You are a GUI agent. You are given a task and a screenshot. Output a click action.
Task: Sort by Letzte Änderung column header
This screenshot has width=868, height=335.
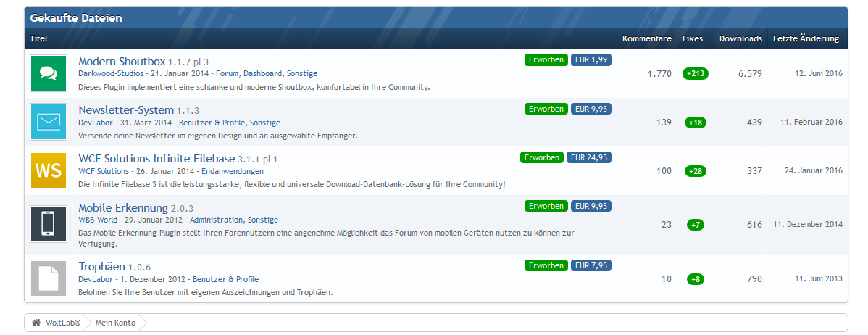coord(806,38)
